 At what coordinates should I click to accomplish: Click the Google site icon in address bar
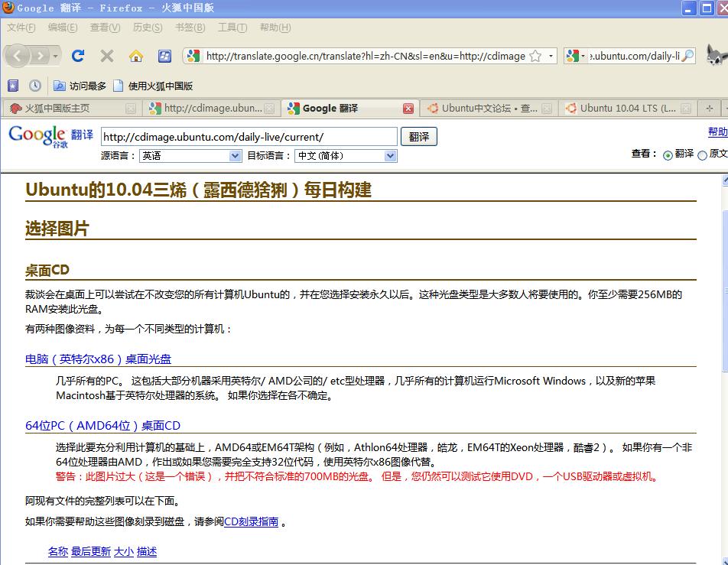[193, 56]
